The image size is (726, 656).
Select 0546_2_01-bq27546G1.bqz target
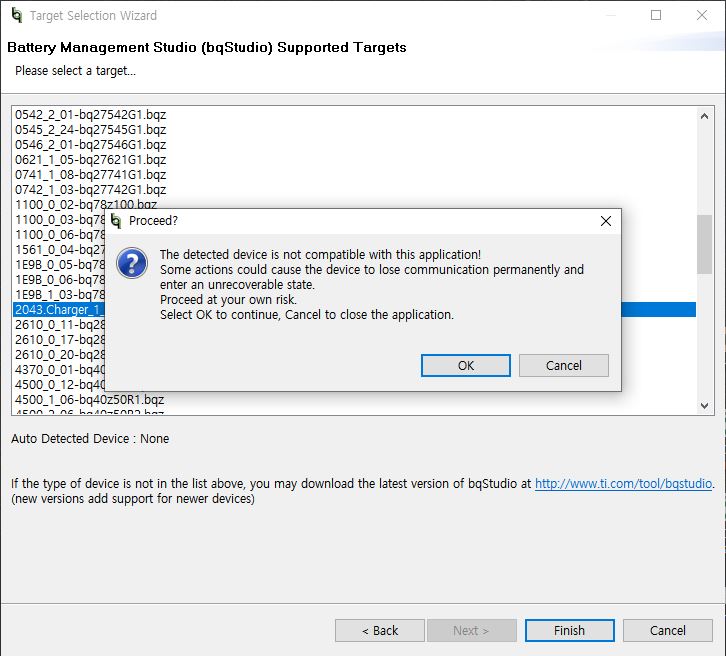(x=90, y=145)
